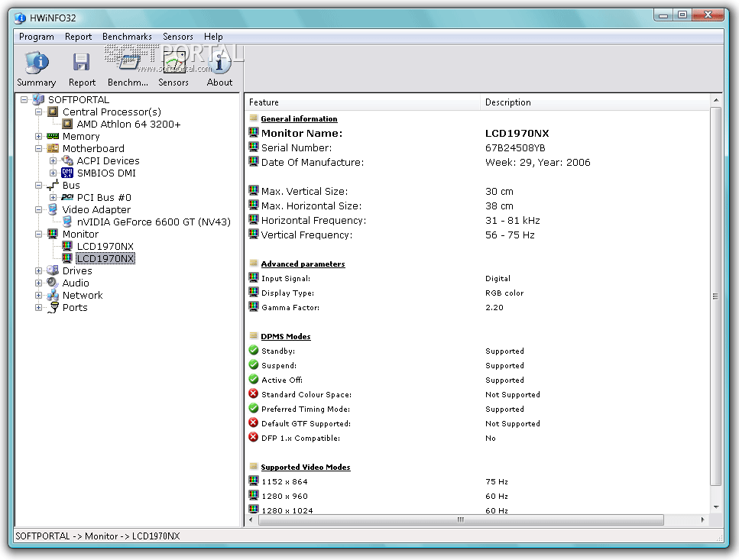Collapse the Motherboard node
The width and height of the screenshot is (739, 560).
point(39,149)
